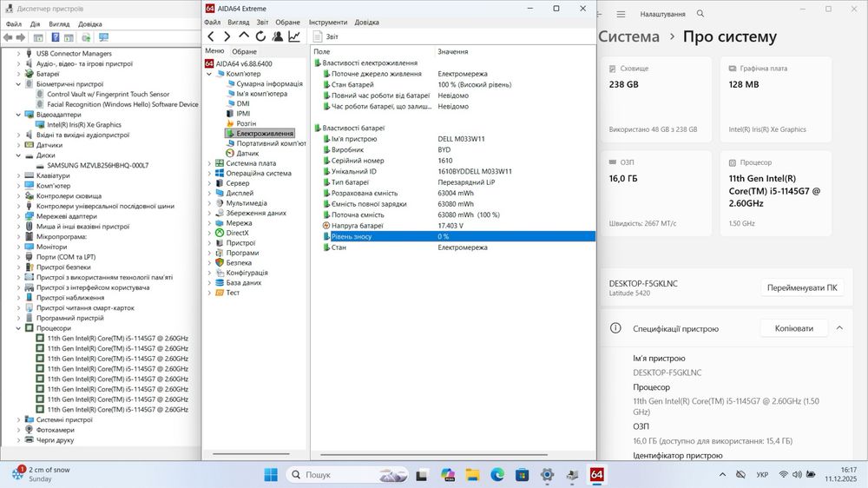Viewport: 868px width, 488px height.
Task: Expand Системна плата in AIDA64 tree
Action: (x=209, y=163)
